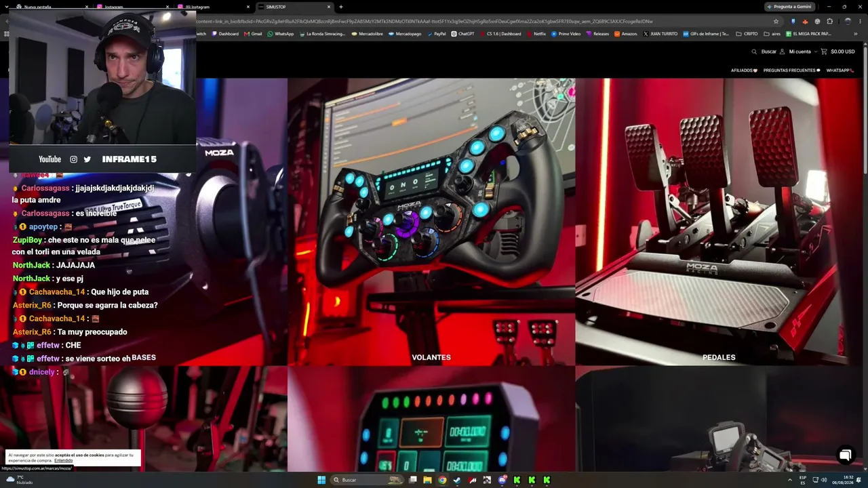
Task: Open Steam from the taskbar
Action: coord(457,480)
